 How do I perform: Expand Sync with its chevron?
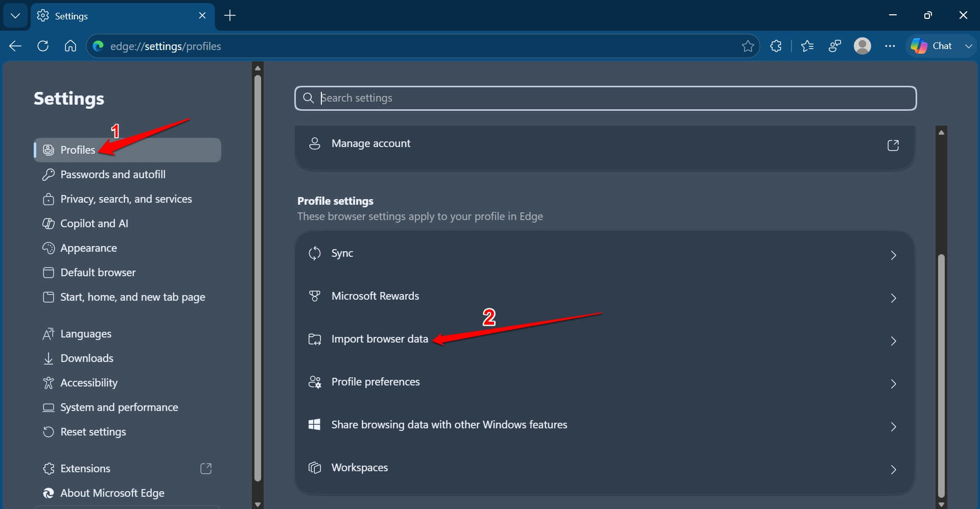coord(893,255)
